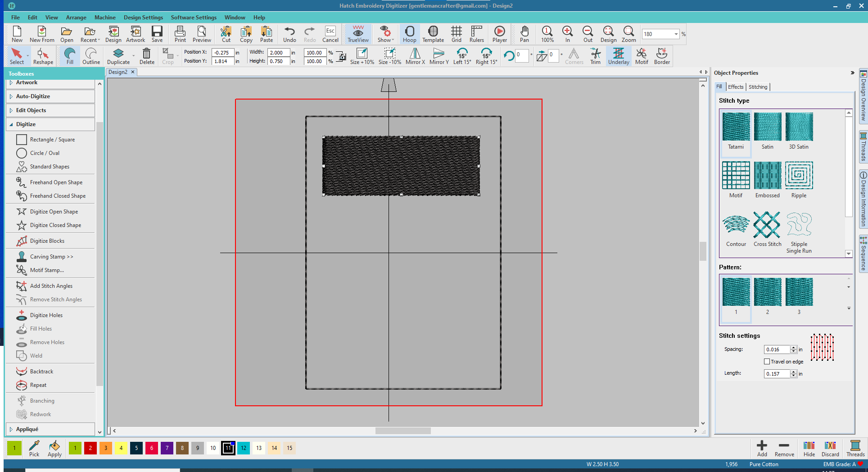
Task: Toggle TrueView display mode
Action: pyautogui.click(x=358, y=34)
